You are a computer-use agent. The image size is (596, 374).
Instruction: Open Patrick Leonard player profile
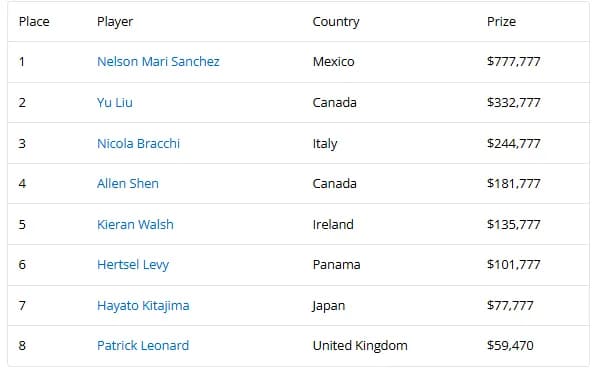coord(143,345)
